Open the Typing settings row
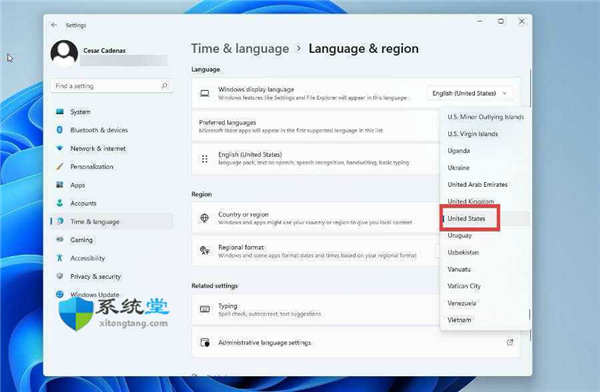The height and width of the screenshot is (392, 600). pyautogui.click(x=316, y=309)
